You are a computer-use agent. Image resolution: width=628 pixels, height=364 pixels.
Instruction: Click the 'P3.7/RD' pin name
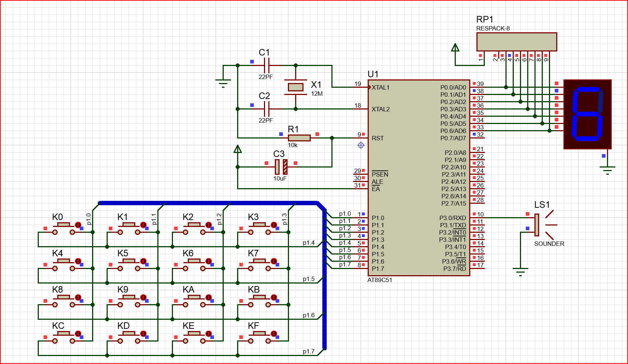tap(455, 269)
